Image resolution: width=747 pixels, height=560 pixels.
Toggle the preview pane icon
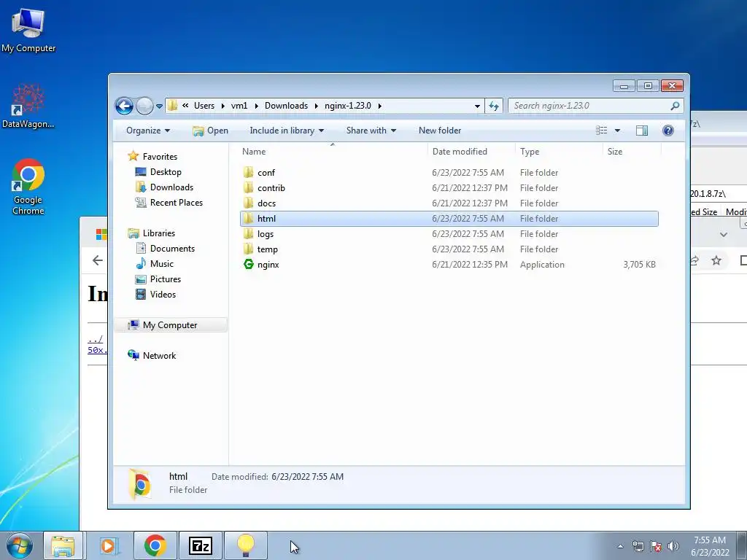coord(642,131)
